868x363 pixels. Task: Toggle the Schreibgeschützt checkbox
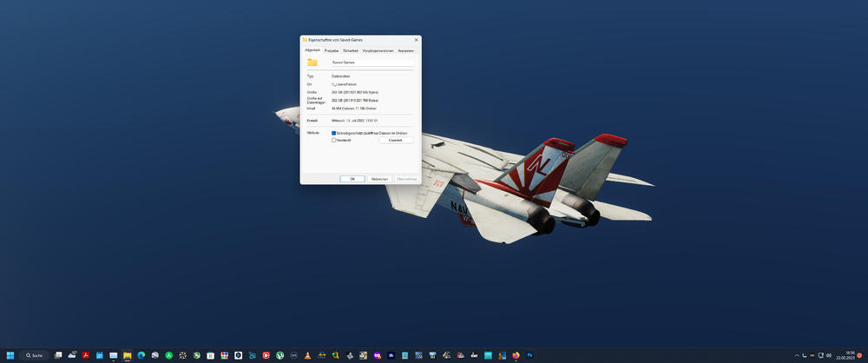(334, 133)
